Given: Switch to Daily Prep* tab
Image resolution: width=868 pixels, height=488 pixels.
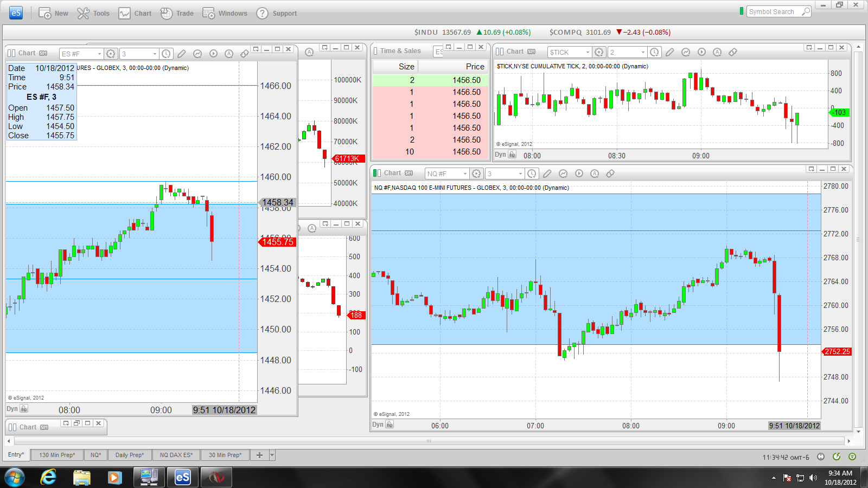Looking at the screenshot, I should pyautogui.click(x=130, y=455).
